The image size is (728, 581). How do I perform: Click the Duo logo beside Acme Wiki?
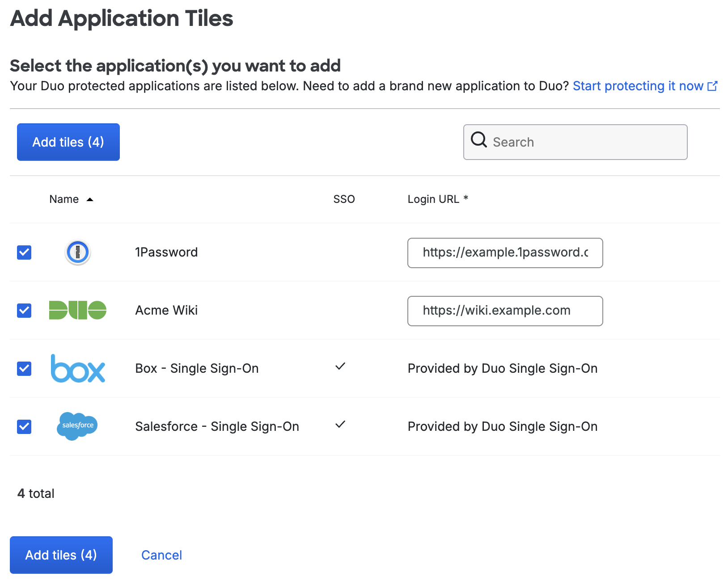(77, 310)
